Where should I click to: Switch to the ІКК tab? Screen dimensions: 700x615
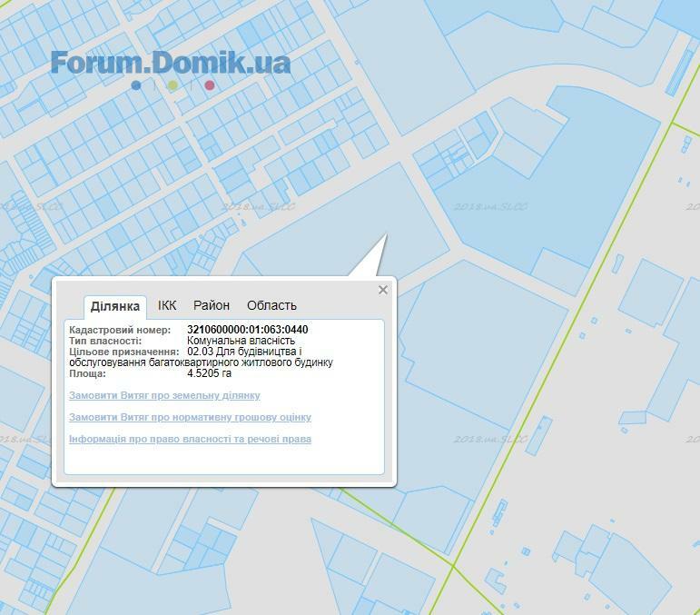[x=167, y=305]
